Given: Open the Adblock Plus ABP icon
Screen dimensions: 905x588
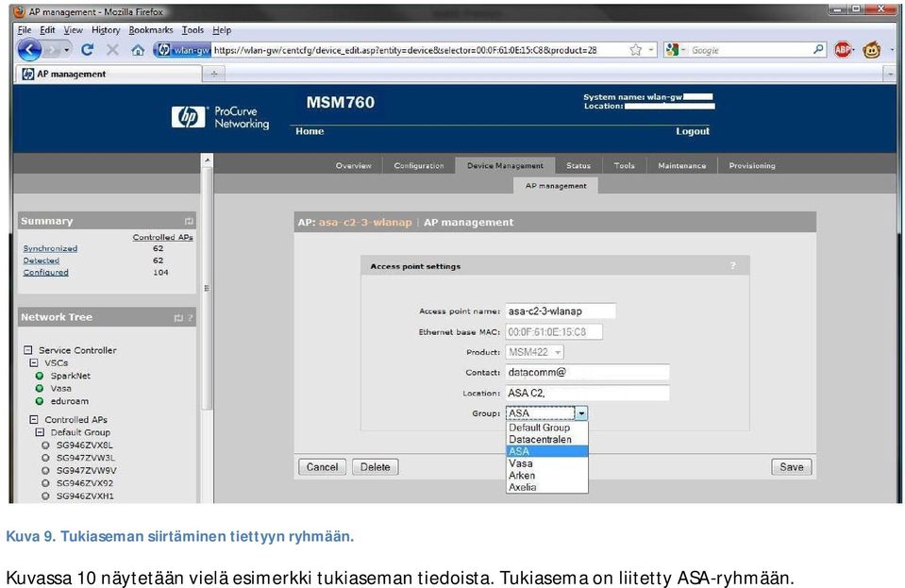Looking at the screenshot, I should pyautogui.click(x=844, y=50).
